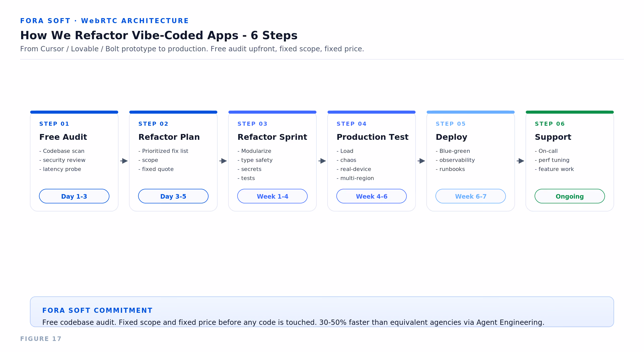Screen dimensions: 644x352
Task: Click the Day 3-5 pill
Action: pyautogui.click(x=173, y=196)
